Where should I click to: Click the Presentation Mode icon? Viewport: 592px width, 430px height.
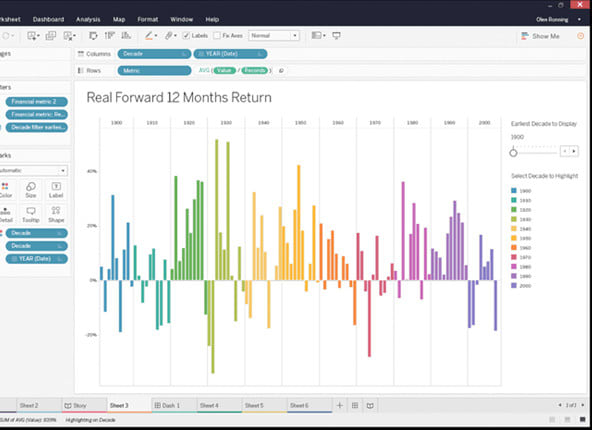[x=336, y=35]
